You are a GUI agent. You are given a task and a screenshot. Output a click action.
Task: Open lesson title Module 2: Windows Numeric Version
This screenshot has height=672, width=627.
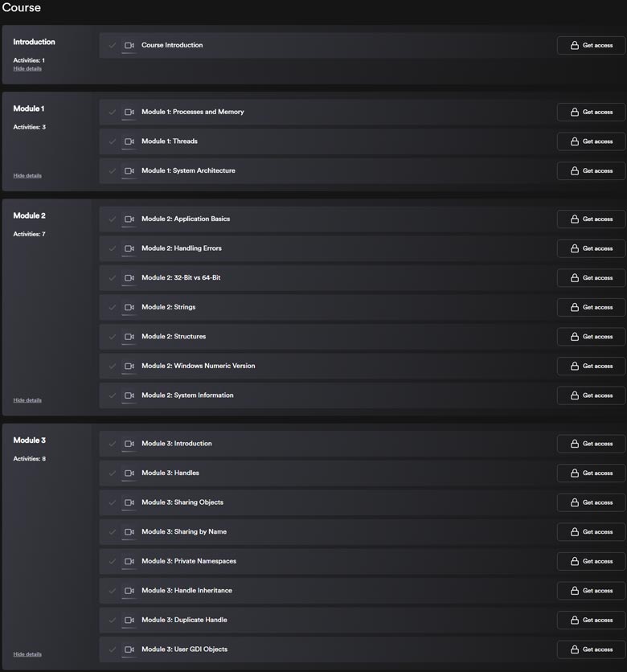pyautogui.click(x=199, y=366)
